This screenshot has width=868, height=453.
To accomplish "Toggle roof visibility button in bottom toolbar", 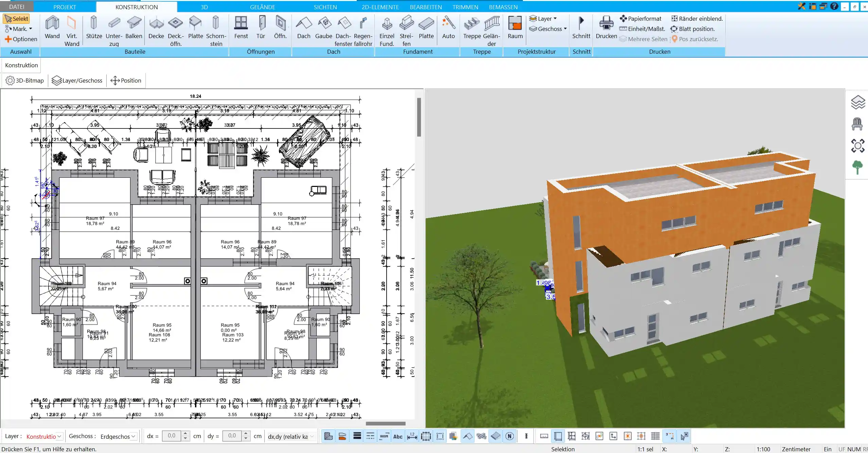I will pyautogui.click(x=468, y=436).
